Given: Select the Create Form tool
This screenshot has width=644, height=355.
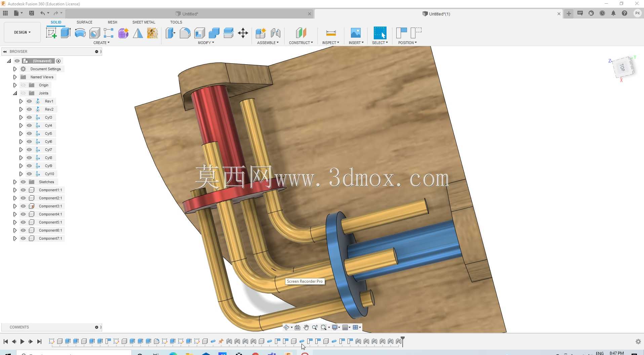Looking at the screenshot, I should click(x=123, y=33).
